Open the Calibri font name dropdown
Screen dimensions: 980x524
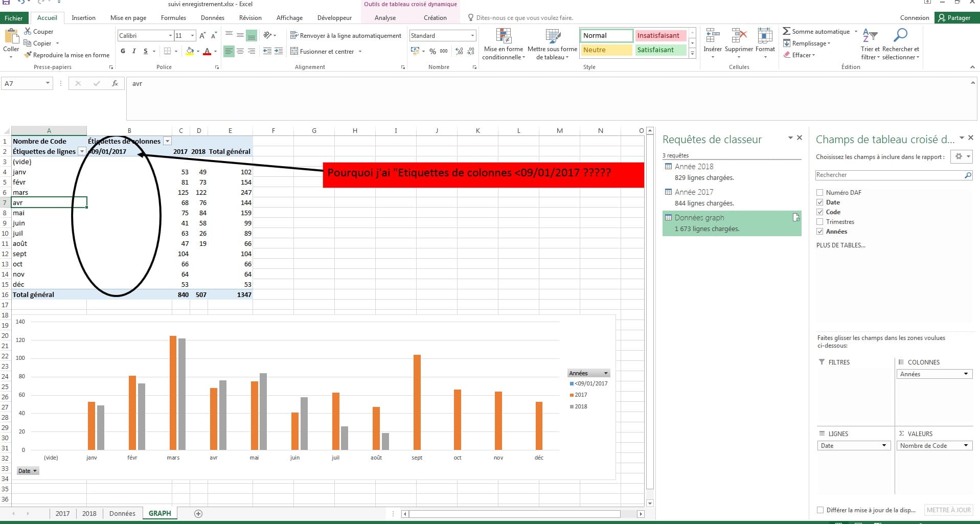[x=170, y=36]
